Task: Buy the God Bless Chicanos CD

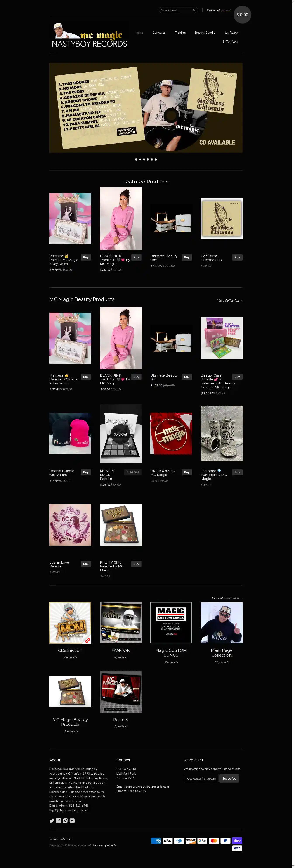Action: 237,258
